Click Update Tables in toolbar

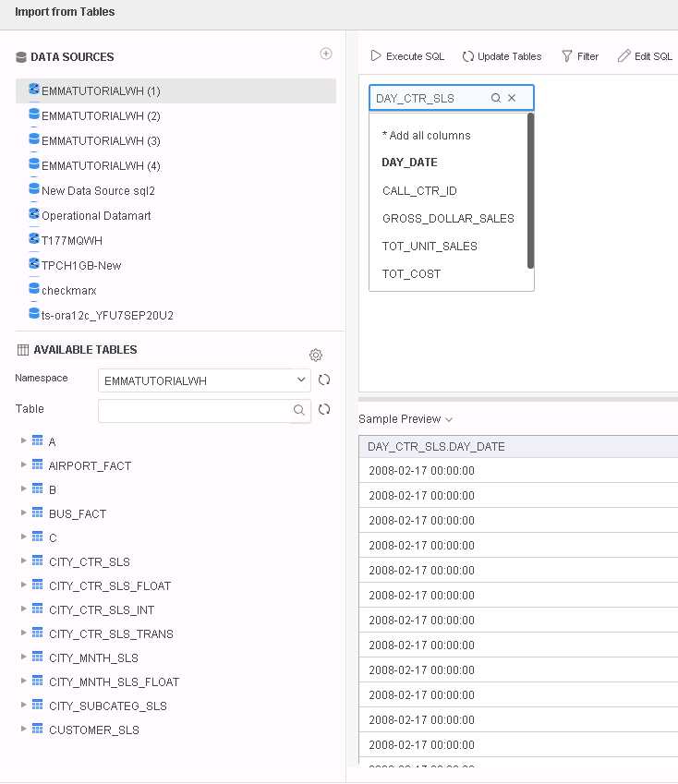[502, 56]
